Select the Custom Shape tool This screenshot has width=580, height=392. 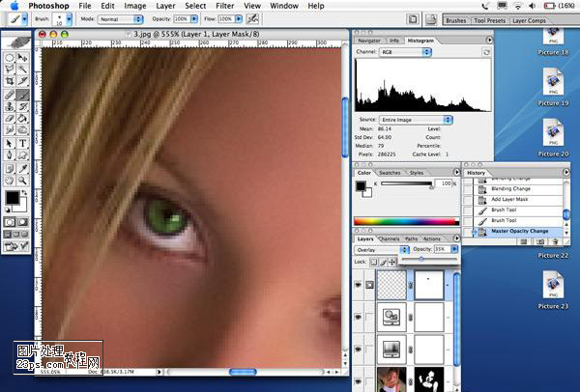tap(23, 154)
